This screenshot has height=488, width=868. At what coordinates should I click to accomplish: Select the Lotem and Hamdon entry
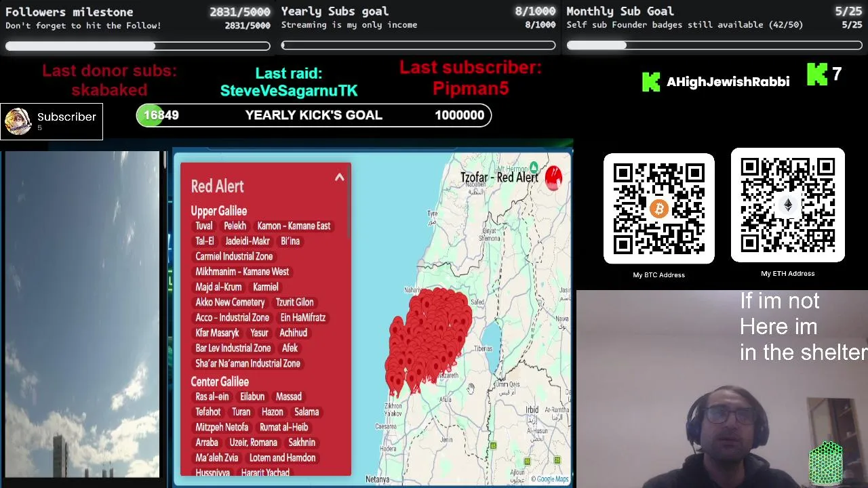282,457
